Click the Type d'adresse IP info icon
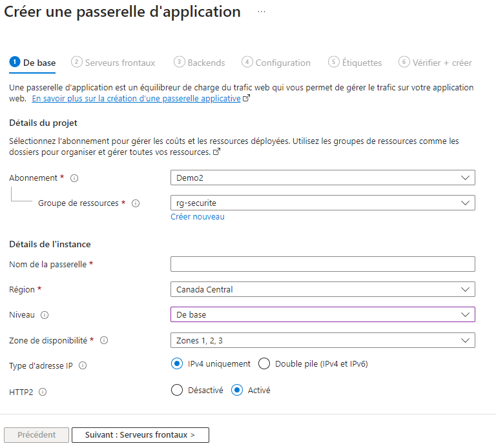 click(x=83, y=365)
